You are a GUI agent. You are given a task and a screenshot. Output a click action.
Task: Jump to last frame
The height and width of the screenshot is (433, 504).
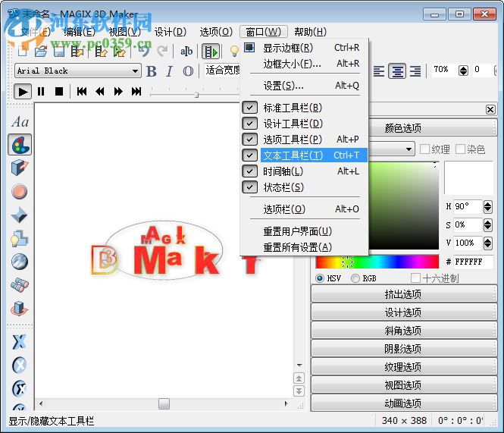pos(136,92)
